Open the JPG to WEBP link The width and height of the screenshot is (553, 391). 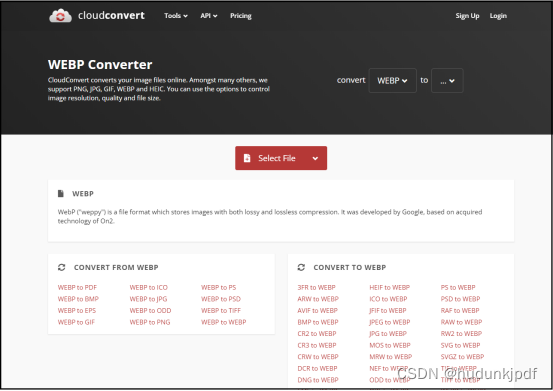[388, 334]
